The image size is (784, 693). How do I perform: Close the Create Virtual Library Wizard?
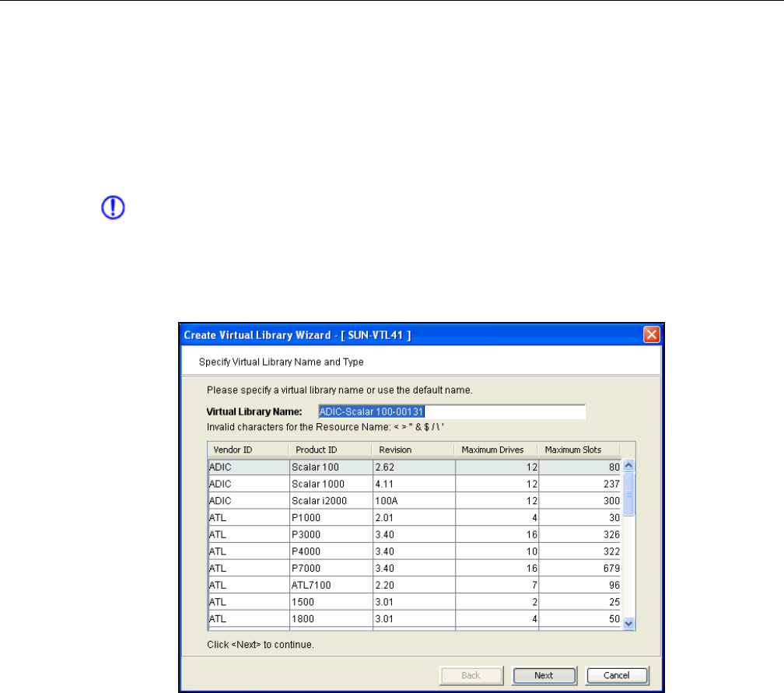(x=651, y=334)
